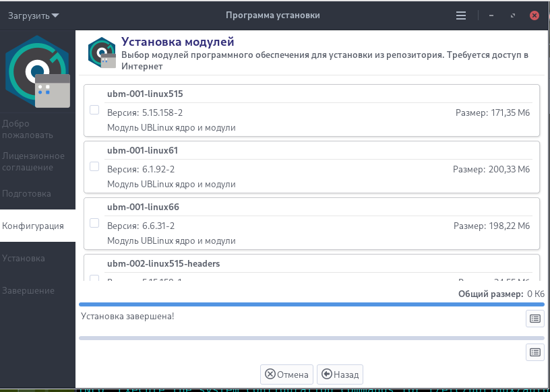The width and height of the screenshot is (550, 392).
Task: Click the Назад button
Action: click(x=340, y=374)
